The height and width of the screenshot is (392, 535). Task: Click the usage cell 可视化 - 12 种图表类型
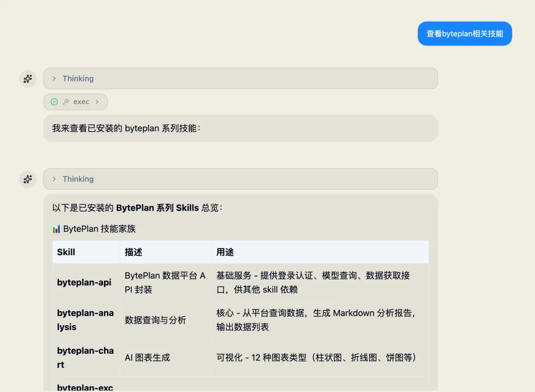pyautogui.click(x=320, y=357)
